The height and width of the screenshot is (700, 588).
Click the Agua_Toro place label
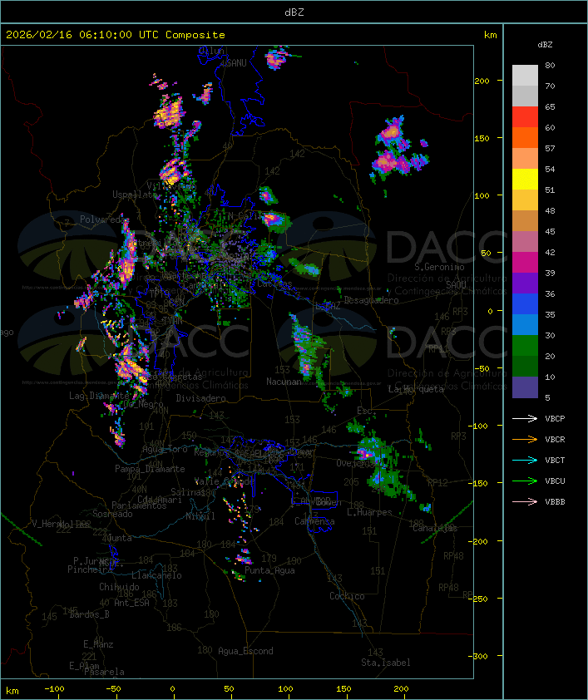tap(165, 449)
